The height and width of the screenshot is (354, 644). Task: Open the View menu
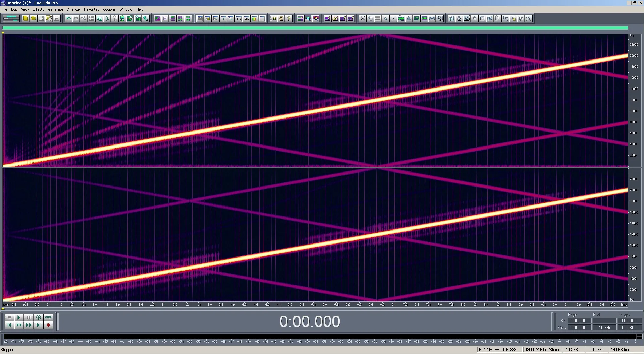pyautogui.click(x=25, y=9)
